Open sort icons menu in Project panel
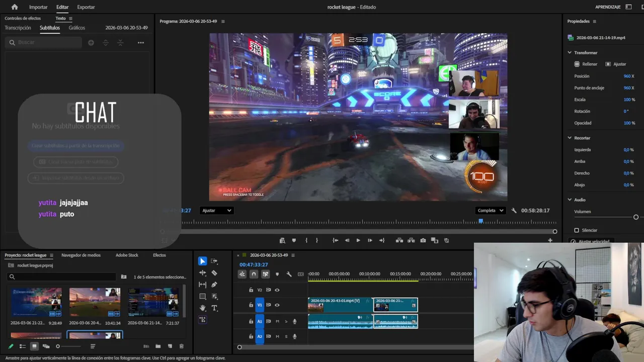 click(x=93, y=346)
